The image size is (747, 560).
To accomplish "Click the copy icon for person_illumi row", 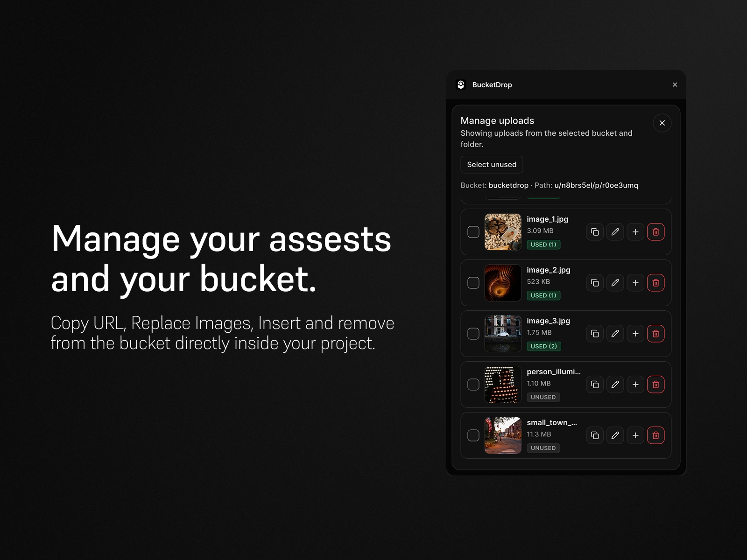I will tap(595, 385).
